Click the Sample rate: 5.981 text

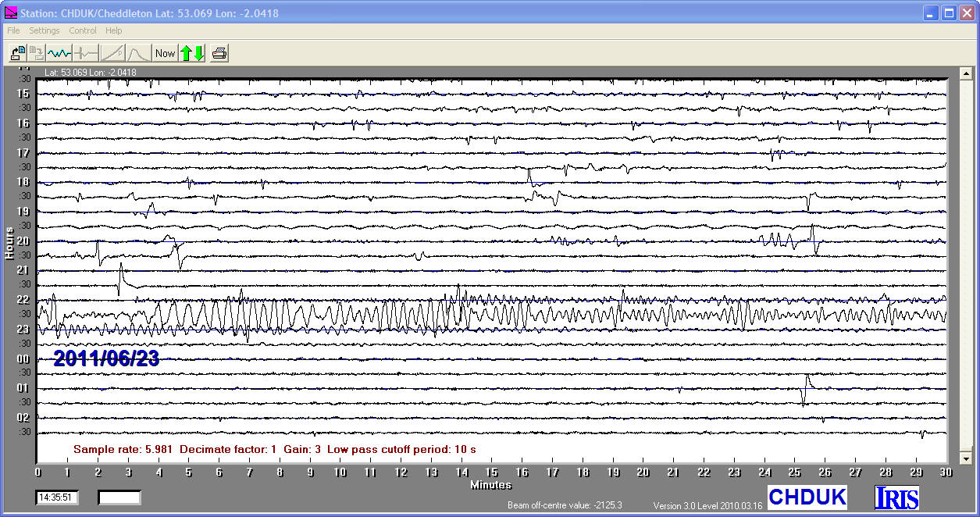click(123, 449)
